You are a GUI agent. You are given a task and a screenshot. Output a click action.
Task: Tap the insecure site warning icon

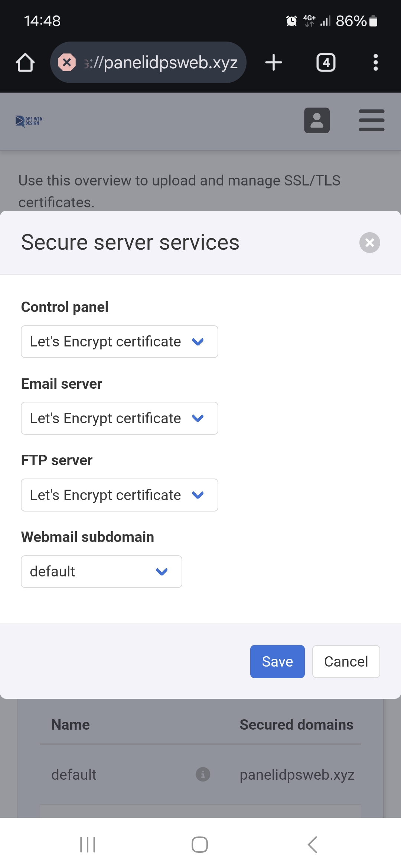(67, 62)
